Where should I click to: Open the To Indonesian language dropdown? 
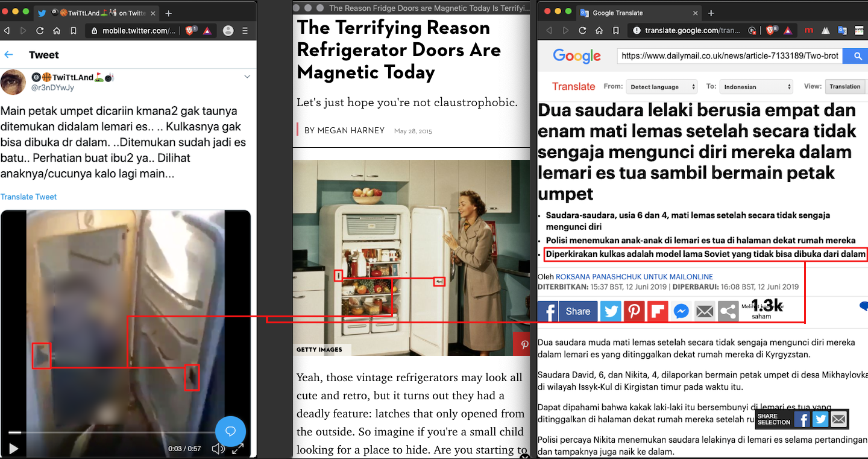[x=756, y=87]
